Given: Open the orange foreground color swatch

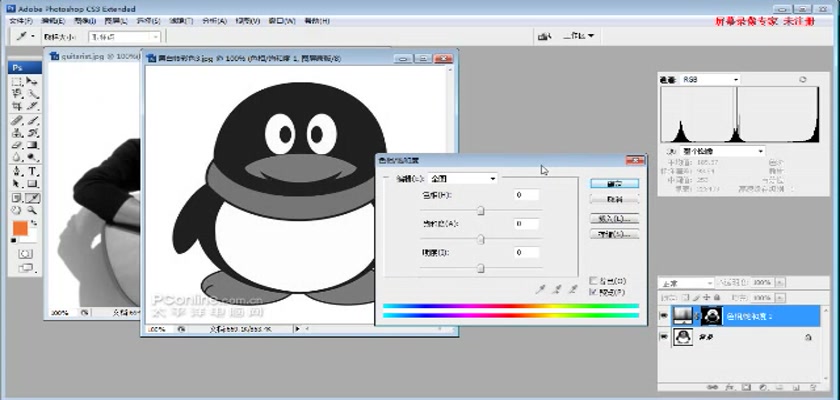Looking at the screenshot, I should [x=20, y=228].
